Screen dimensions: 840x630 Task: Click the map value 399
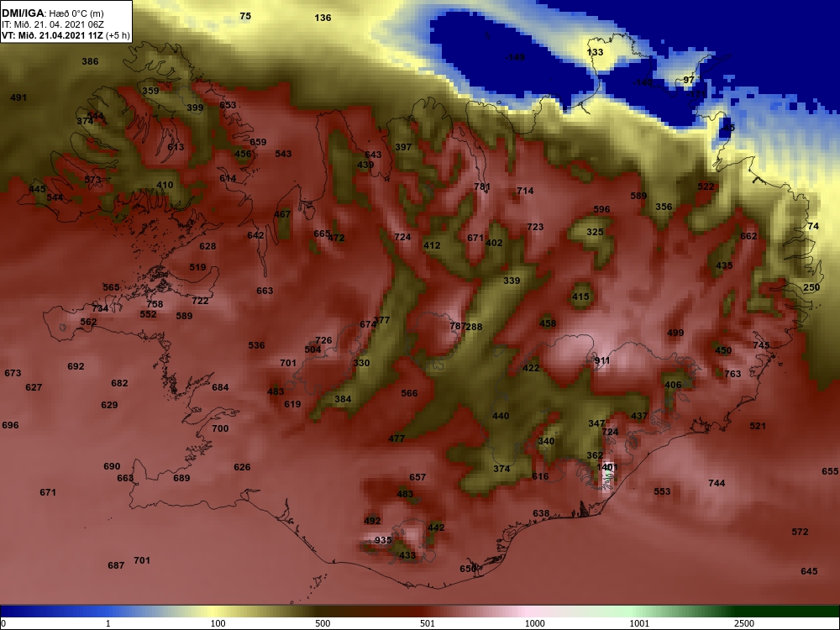tap(195, 108)
